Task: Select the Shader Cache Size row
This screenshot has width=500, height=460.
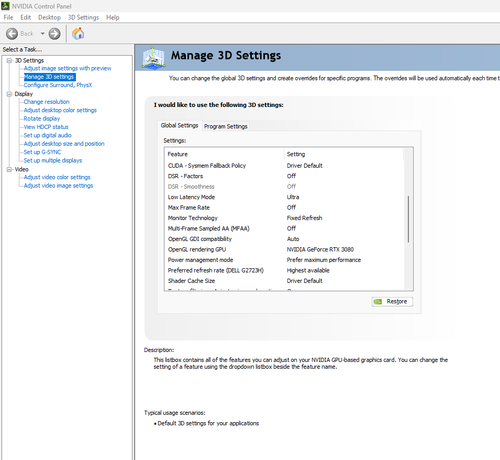Action: click(284, 281)
